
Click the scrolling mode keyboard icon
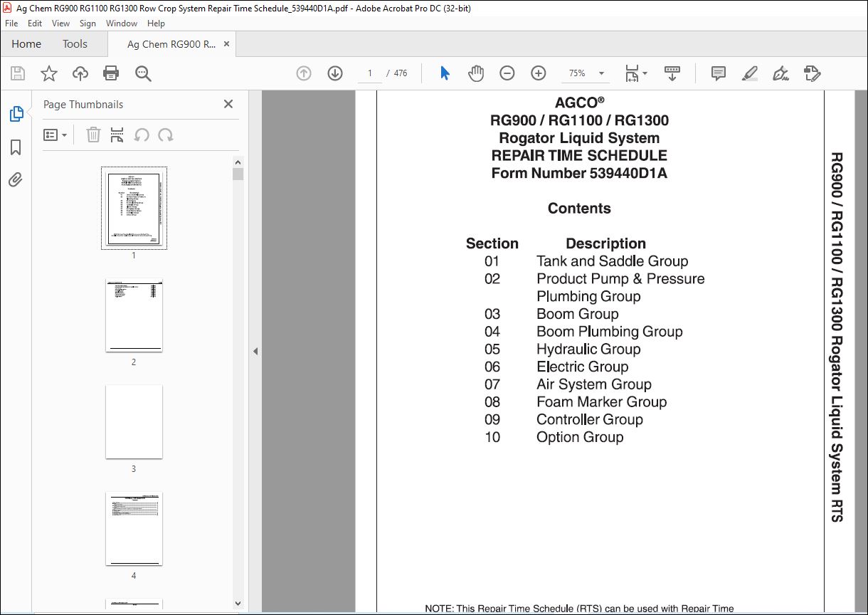(672, 73)
